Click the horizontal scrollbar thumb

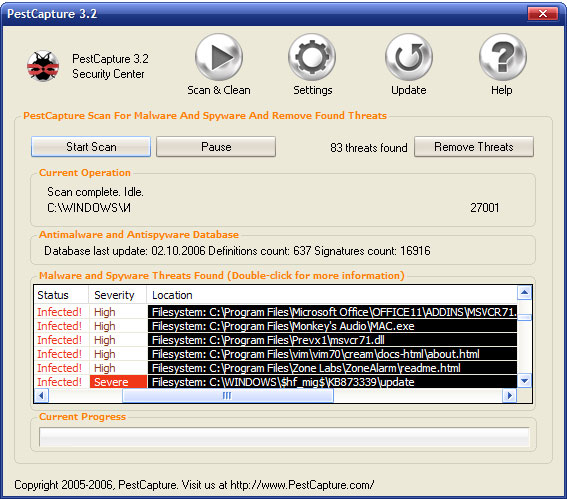coord(228,396)
